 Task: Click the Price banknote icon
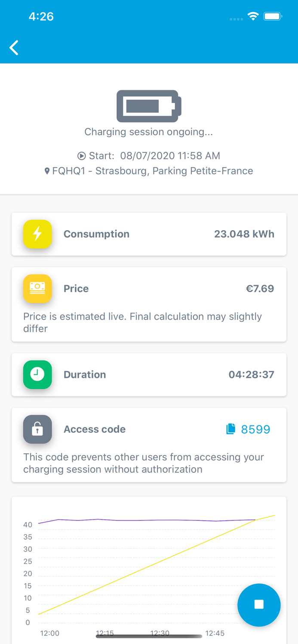pos(37,289)
